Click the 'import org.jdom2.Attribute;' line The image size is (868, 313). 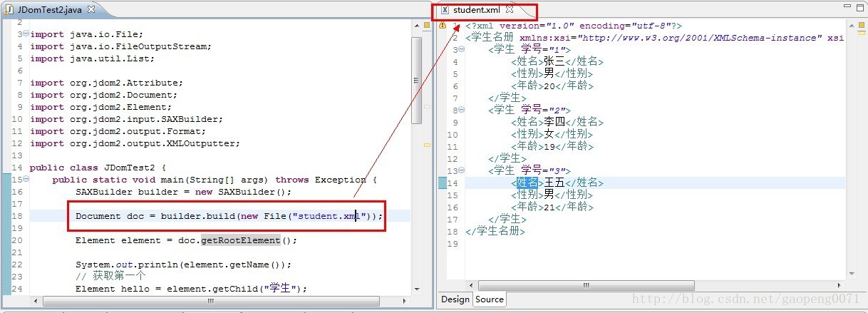pyautogui.click(x=106, y=83)
